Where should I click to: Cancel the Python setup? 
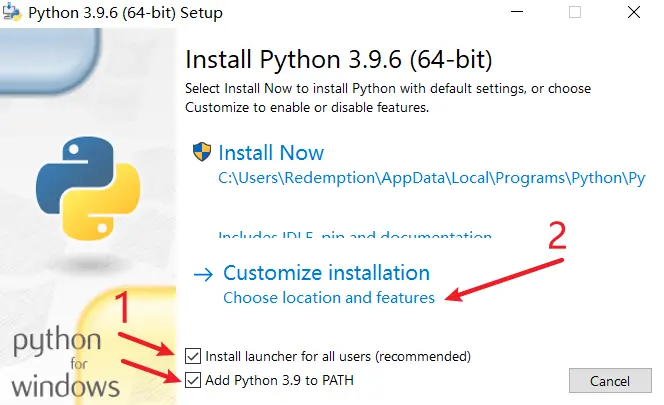tap(610, 381)
